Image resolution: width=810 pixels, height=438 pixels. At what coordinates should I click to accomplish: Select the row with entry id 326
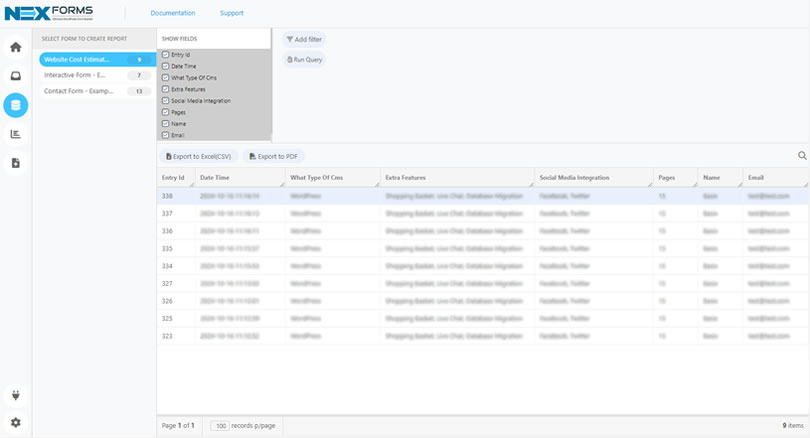pyautogui.click(x=482, y=301)
